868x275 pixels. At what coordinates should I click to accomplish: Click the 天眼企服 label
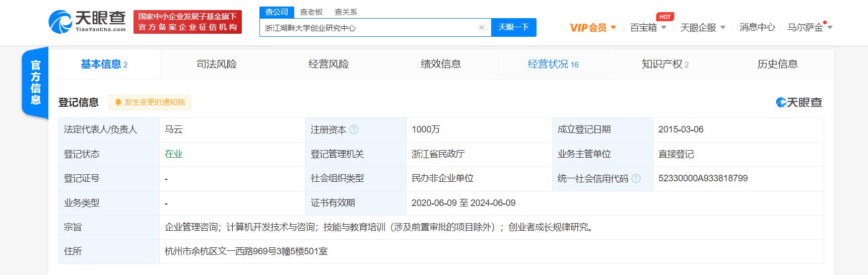[698, 28]
